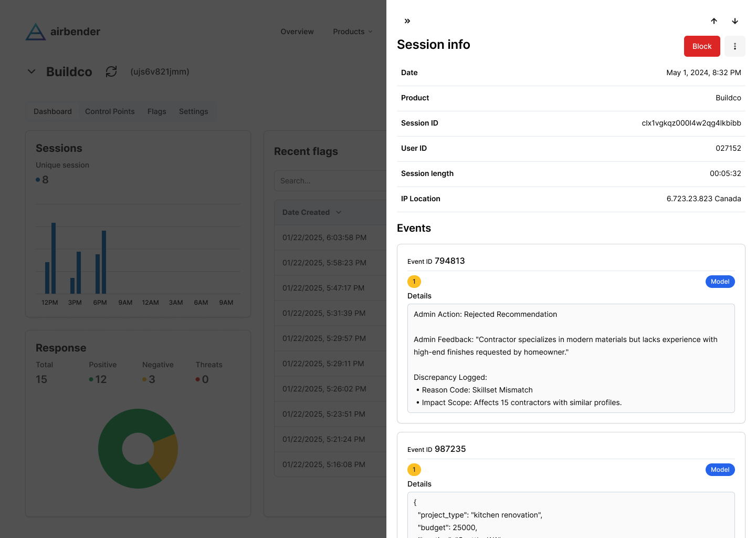The height and width of the screenshot is (538, 756).
Task: Click the tallest bar in Sessions chart
Action: pos(54,258)
